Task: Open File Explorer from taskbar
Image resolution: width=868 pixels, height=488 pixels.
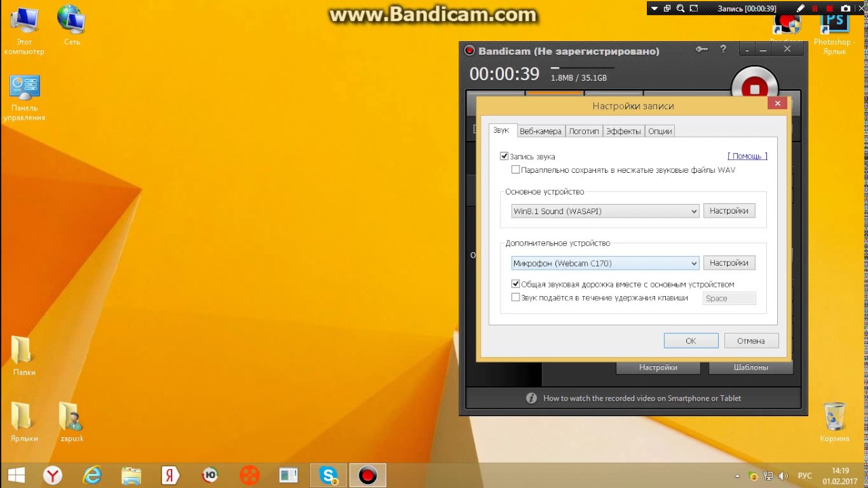Action: [131, 475]
